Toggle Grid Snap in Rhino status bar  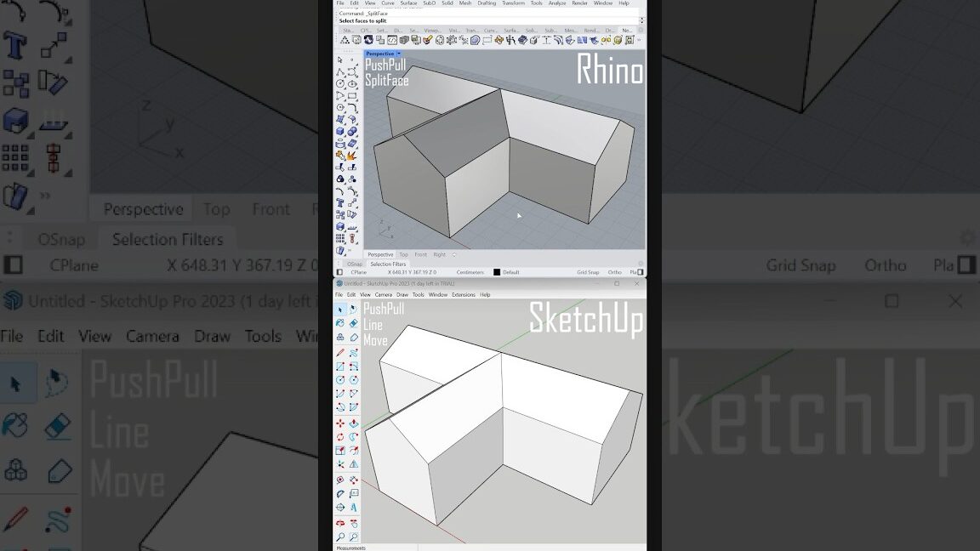click(588, 271)
